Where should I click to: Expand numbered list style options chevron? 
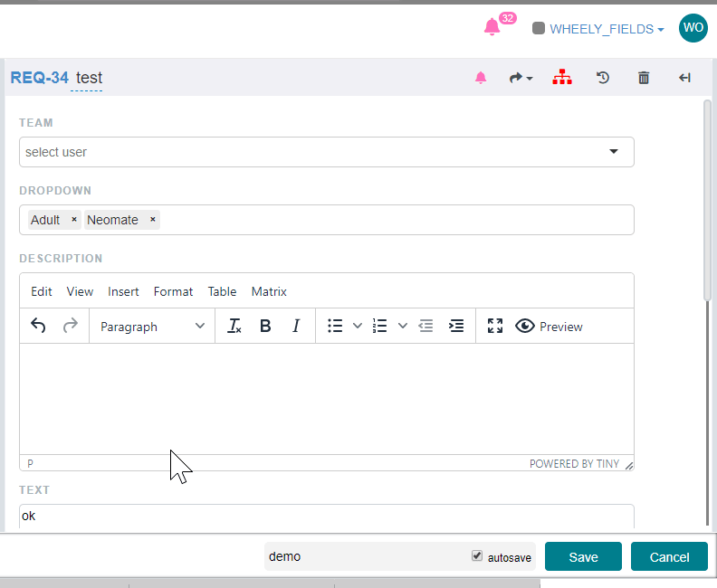pos(402,326)
